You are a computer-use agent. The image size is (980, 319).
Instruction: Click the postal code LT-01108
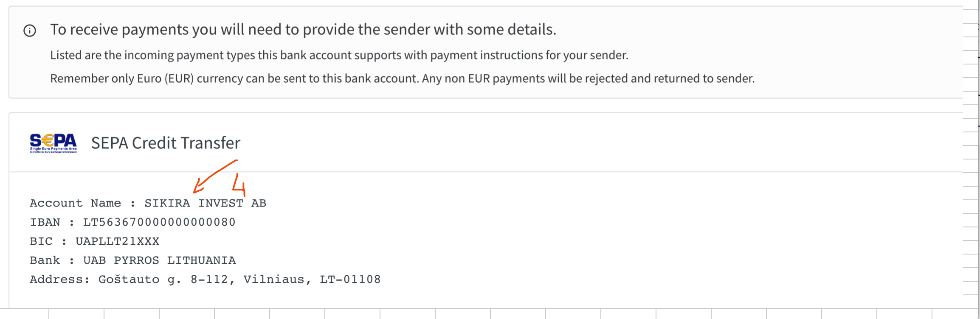pos(350,280)
